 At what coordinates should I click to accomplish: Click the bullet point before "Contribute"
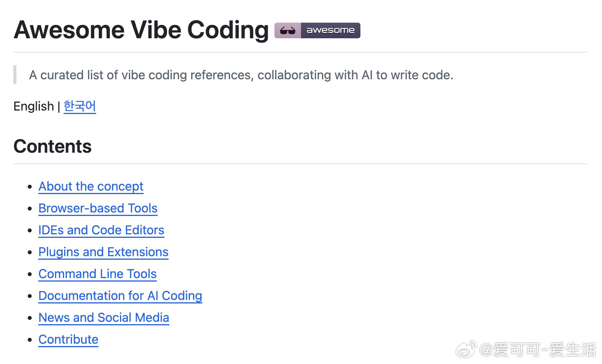pos(30,340)
